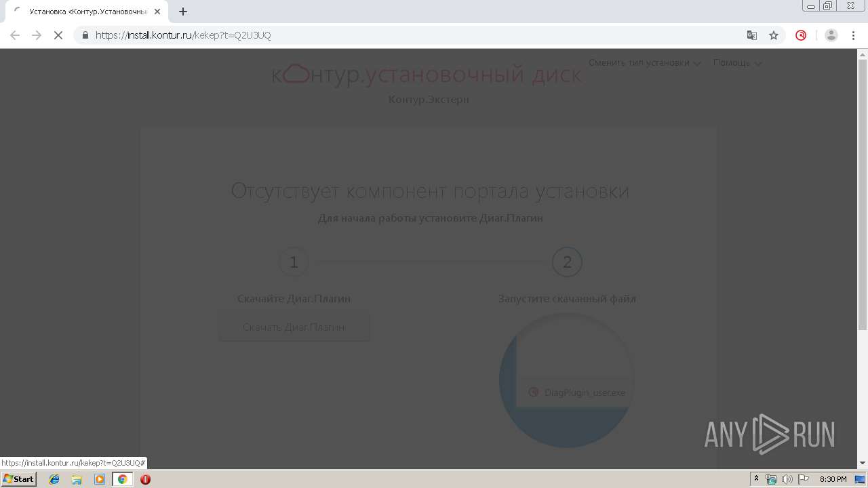This screenshot has height=488, width=868.
Task: Bookmark this page with star icon
Action: [774, 35]
